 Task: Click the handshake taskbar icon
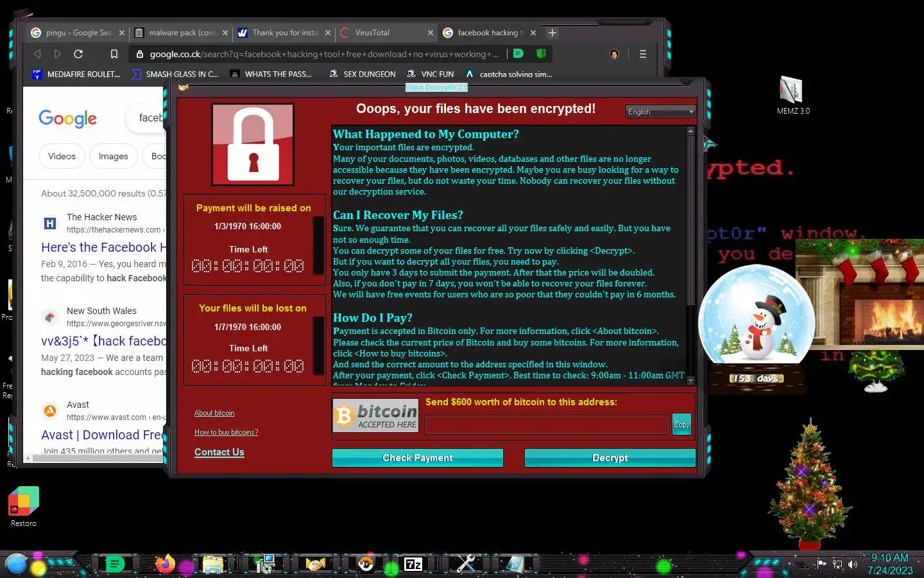[315, 565]
